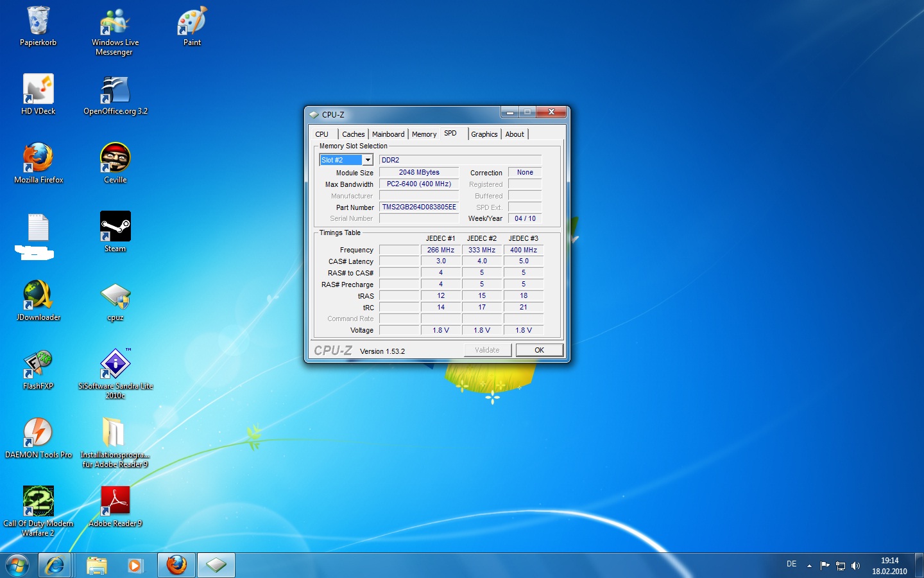This screenshot has height=578, width=924.
Task: Launch the FlashFXP shortcut
Action: (x=38, y=369)
